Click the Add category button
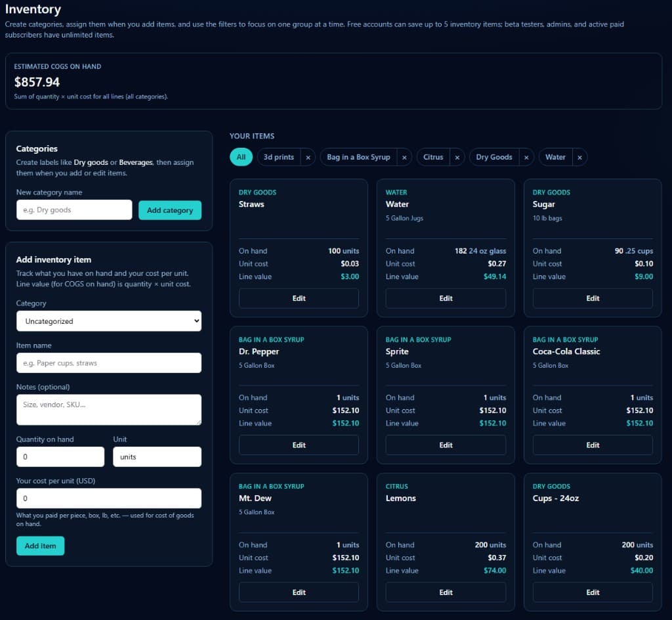This screenshot has height=620, width=672. (x=170, y=210)
